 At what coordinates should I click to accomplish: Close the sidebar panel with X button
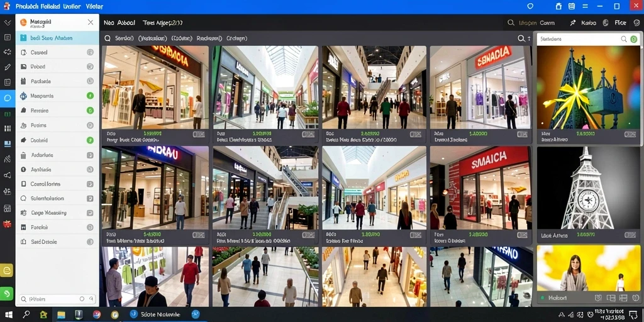pyautogui.click(x=91, y=22)
